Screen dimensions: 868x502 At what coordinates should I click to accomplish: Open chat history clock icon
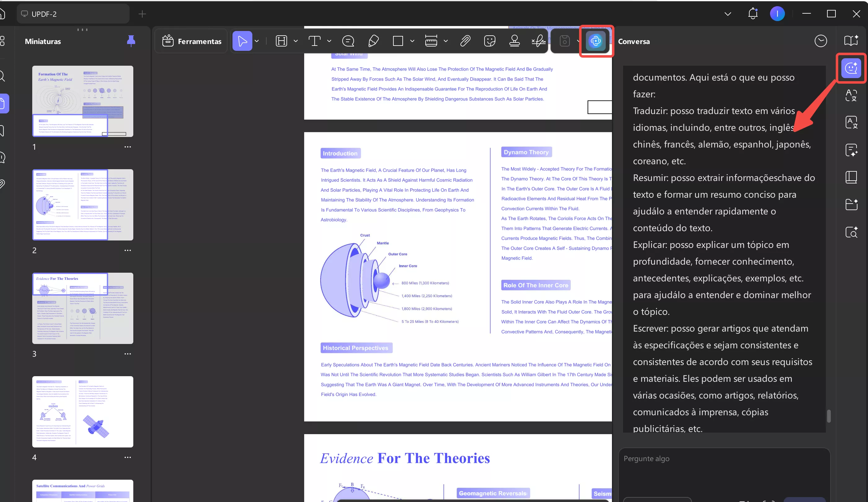(x=821, y=41)
